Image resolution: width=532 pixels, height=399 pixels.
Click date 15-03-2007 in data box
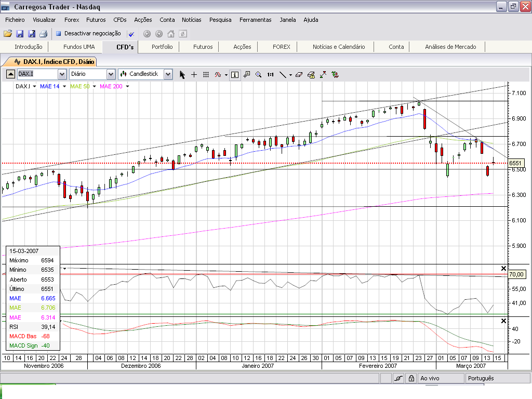click(24, 251)
